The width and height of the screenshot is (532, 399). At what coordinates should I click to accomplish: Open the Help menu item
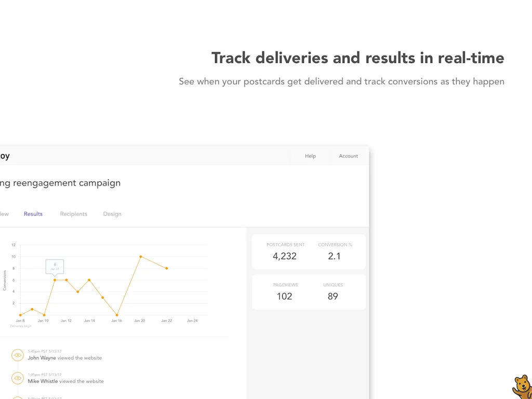click(x=310, y=156)
